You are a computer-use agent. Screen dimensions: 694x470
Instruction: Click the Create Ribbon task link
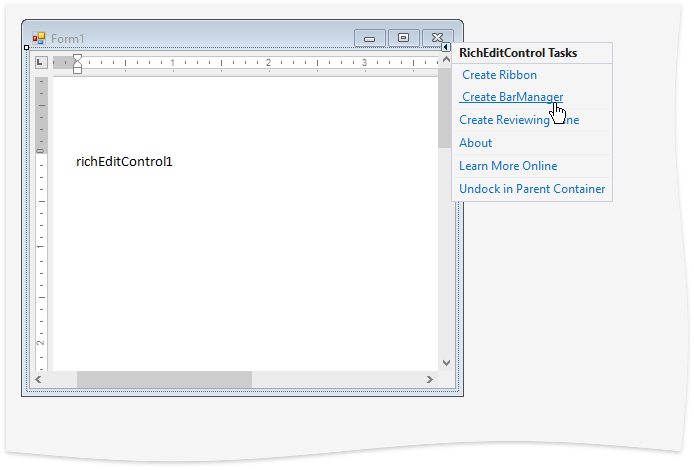(499, 75)
